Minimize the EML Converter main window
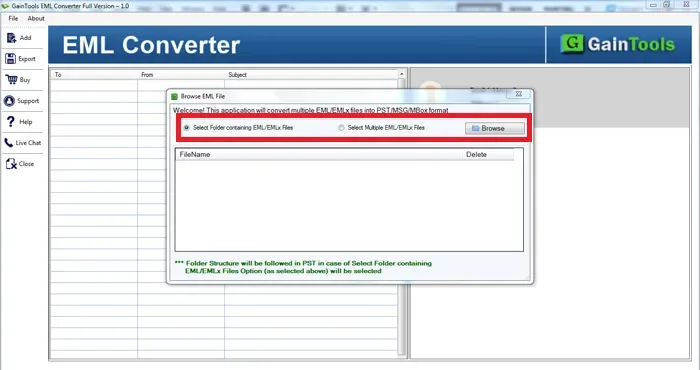This screenshot has height=370, width=700. click(653, 5)
